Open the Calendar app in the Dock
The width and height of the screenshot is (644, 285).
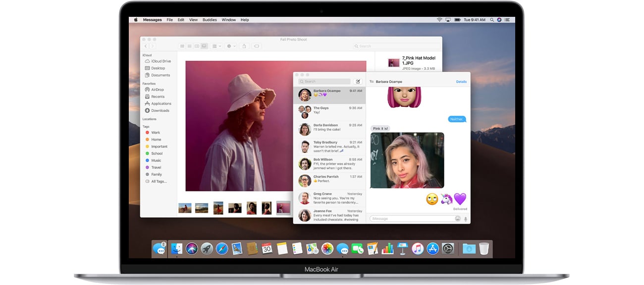click(267, 248)
